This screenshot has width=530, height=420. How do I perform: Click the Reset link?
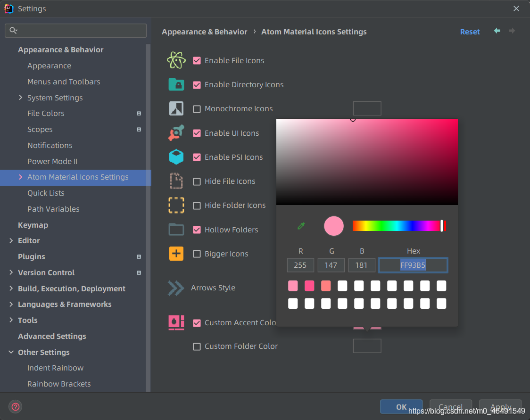pyautogui.click(x=470, y=32)
